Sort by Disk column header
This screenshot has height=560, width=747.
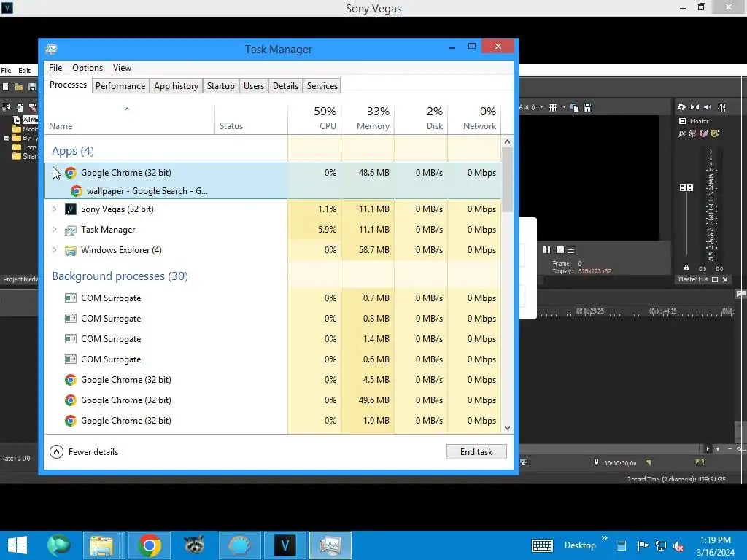(x=421, y=118)
